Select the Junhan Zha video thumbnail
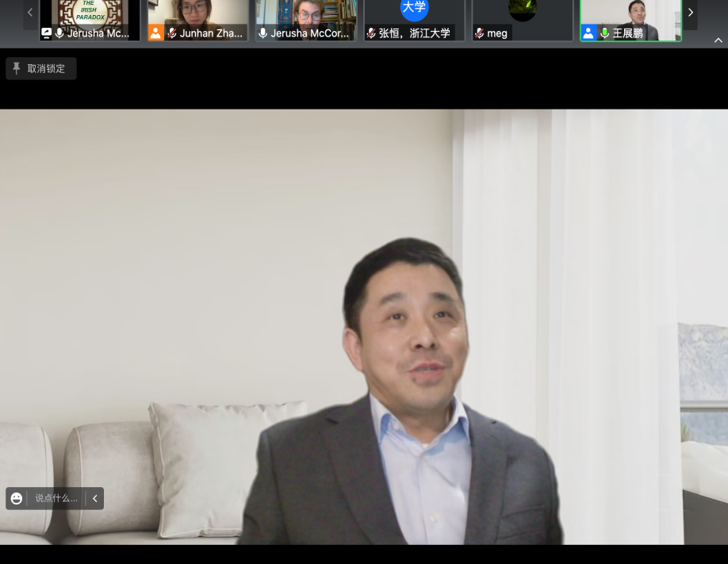 point(197,14)
